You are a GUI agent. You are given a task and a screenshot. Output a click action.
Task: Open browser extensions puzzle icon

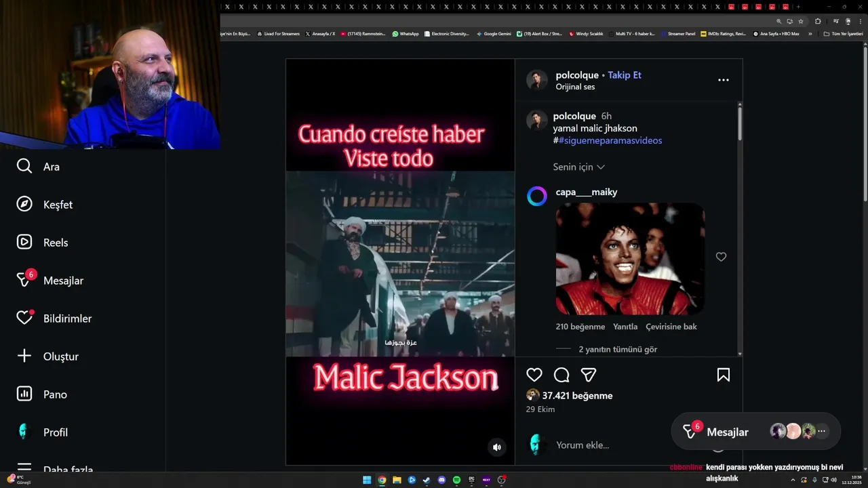click(x=818, y=21)
